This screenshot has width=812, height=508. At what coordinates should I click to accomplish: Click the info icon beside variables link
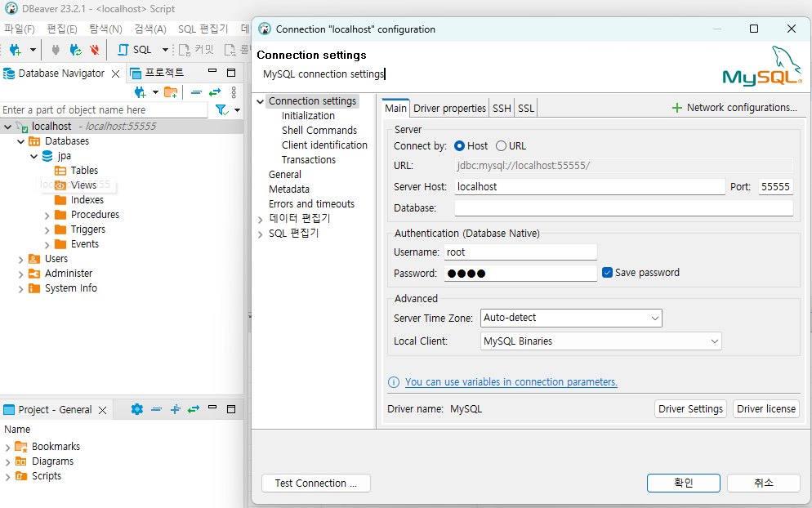(394, 382)
